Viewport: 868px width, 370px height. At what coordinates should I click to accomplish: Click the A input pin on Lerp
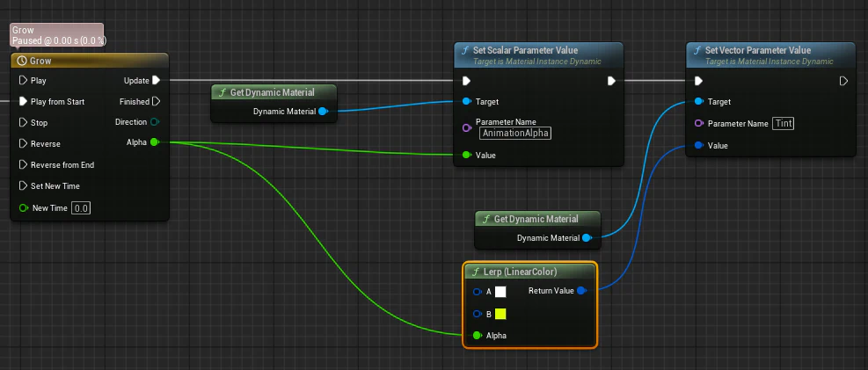coord(478,292)
